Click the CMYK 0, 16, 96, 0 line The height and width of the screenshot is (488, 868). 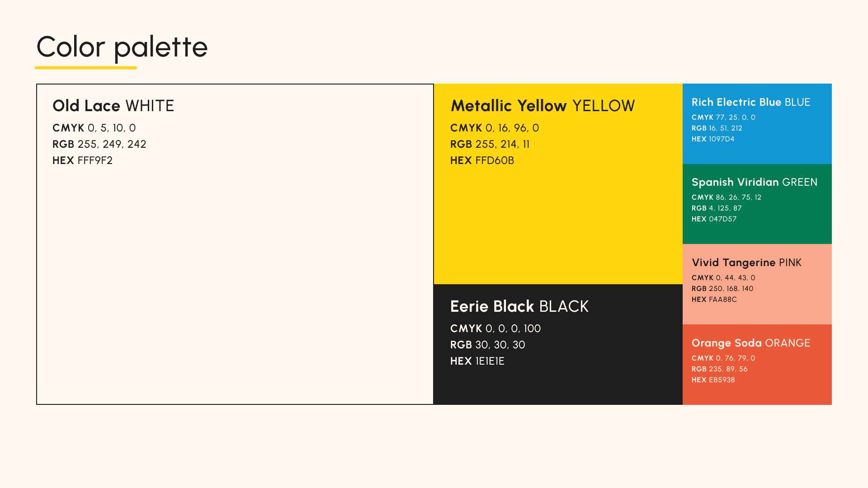coord(495,128)
